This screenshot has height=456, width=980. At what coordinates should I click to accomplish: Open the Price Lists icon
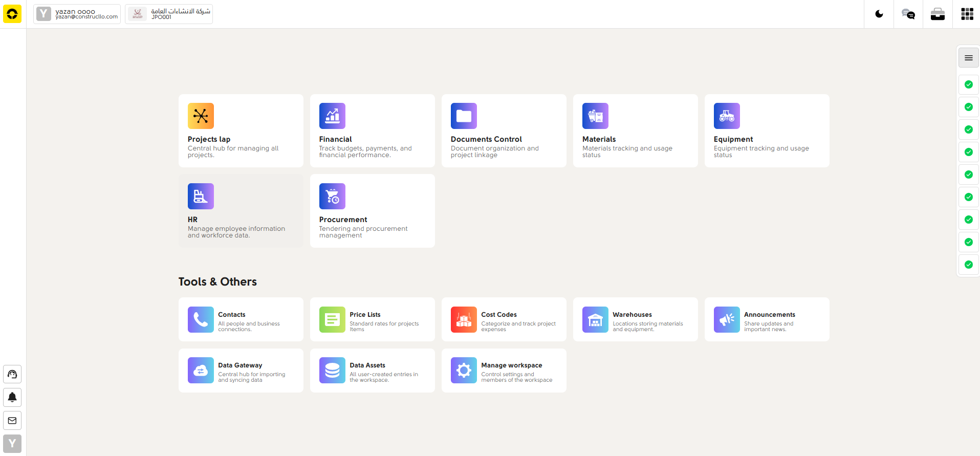pyautogui.click(x=332, y=319)
